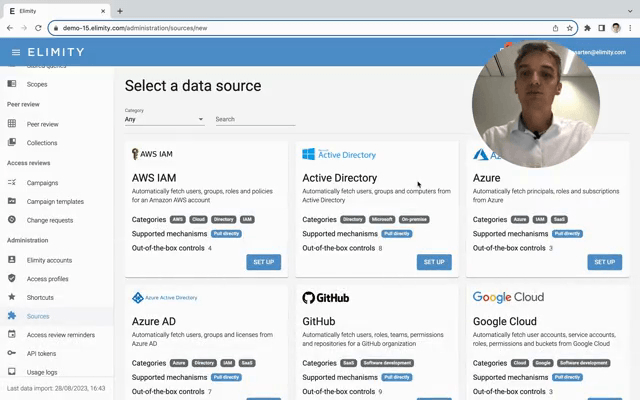Click the 'Microsoft' category chip

pos(382,219)
